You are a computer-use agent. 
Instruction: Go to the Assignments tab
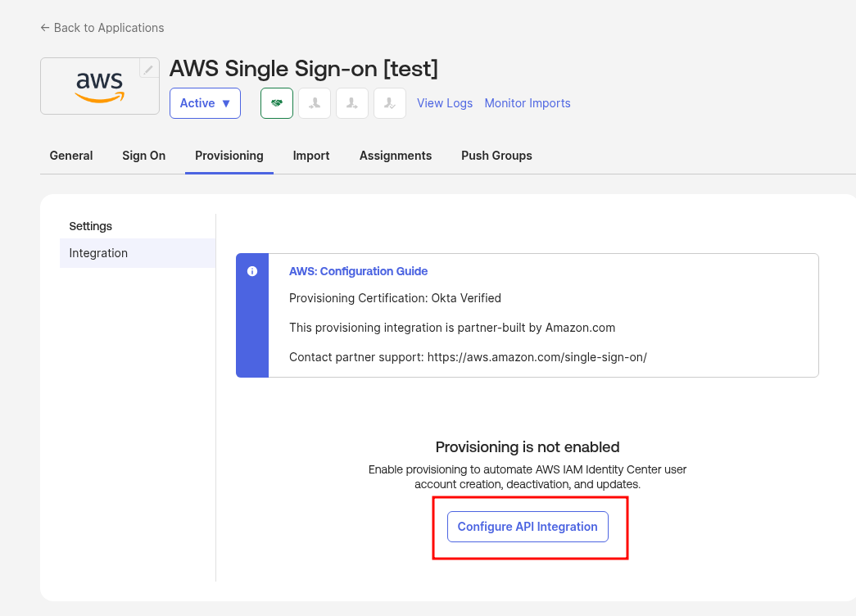point(396,156)
